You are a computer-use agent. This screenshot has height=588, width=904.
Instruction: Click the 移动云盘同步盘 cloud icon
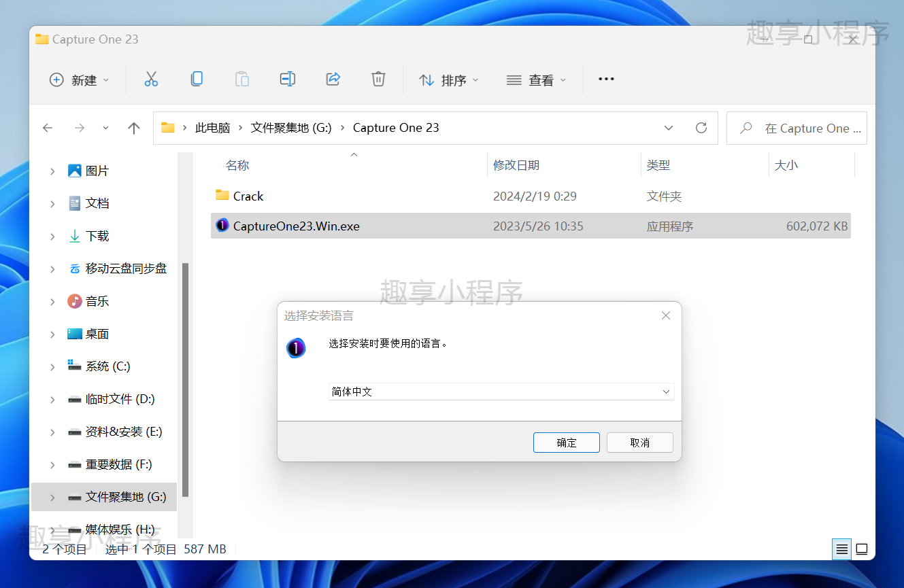(75, 269)
